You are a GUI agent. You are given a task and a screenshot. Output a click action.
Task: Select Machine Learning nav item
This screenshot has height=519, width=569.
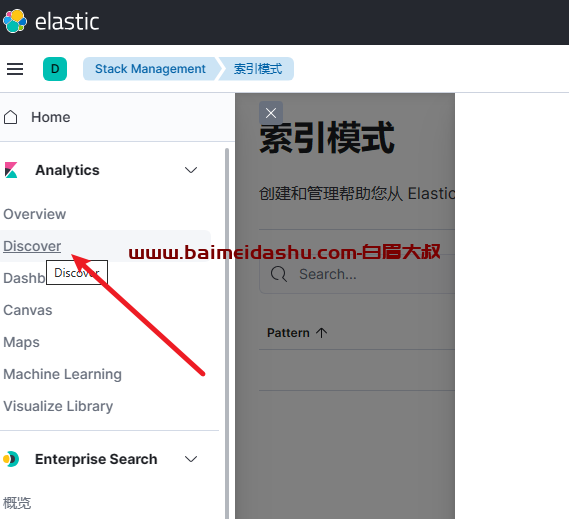click(62, 374)
